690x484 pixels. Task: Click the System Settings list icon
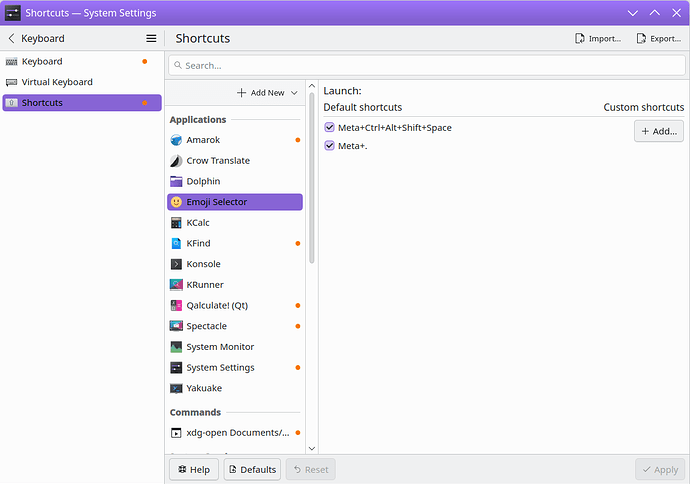coord(176,367)
